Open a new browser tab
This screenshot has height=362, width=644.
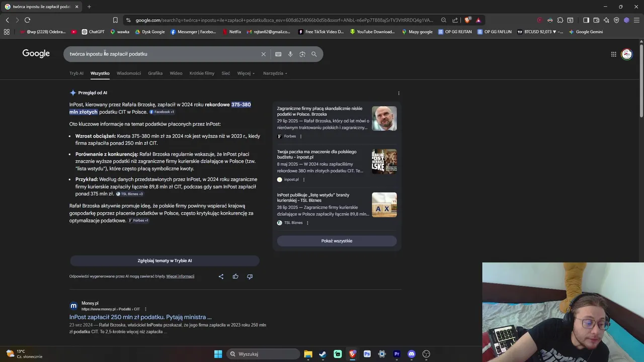pos(89,7)
